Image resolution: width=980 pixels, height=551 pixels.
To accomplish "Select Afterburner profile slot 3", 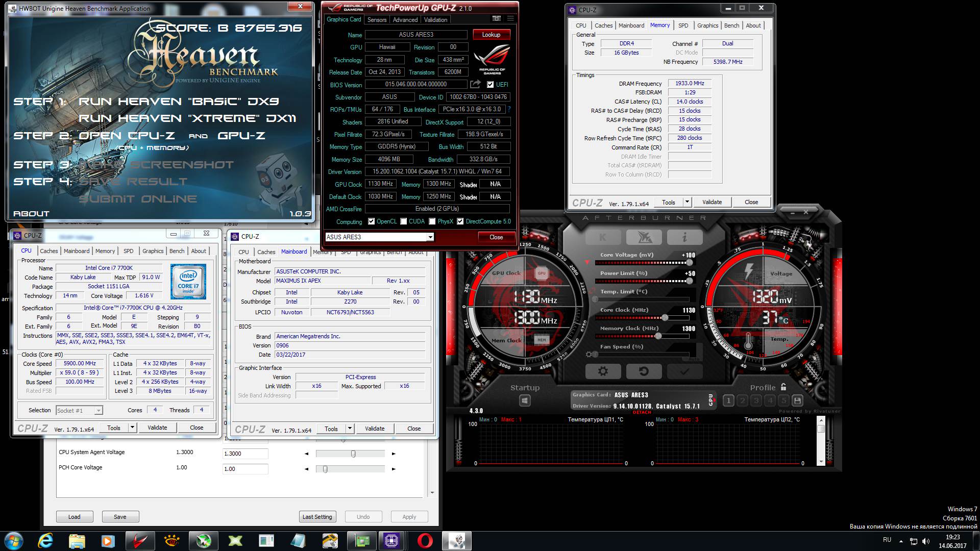I will click(x=756, y=401).
